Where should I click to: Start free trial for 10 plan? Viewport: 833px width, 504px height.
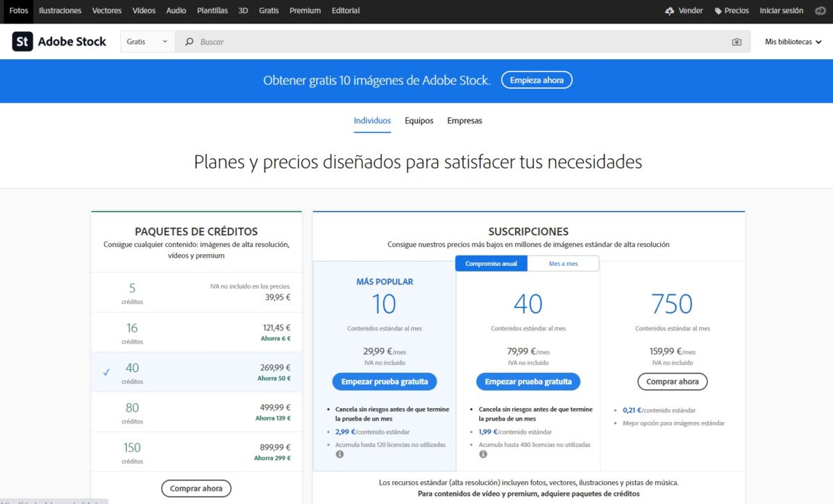pyautogui.click(x=385, y=382)
